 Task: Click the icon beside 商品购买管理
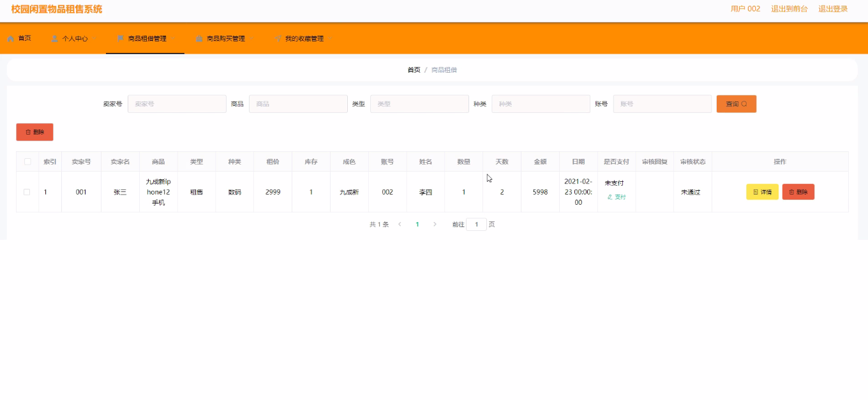[x=200, y=39]
